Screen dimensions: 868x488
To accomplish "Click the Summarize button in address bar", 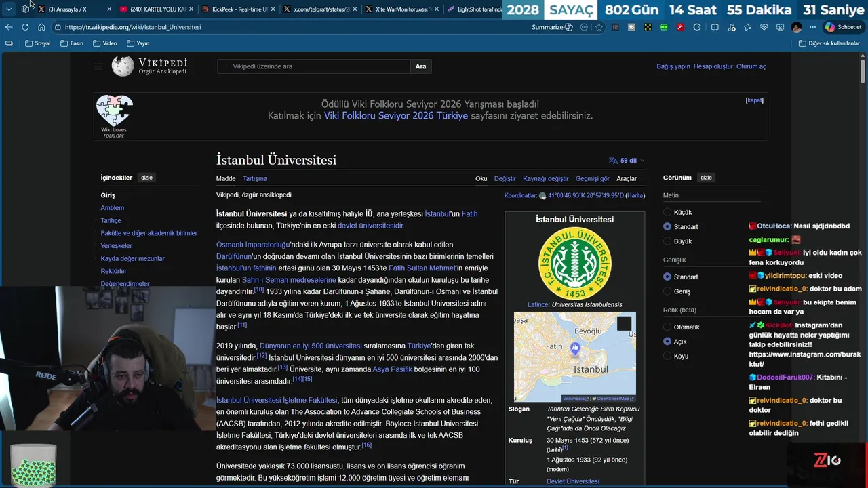I will 552,27.
